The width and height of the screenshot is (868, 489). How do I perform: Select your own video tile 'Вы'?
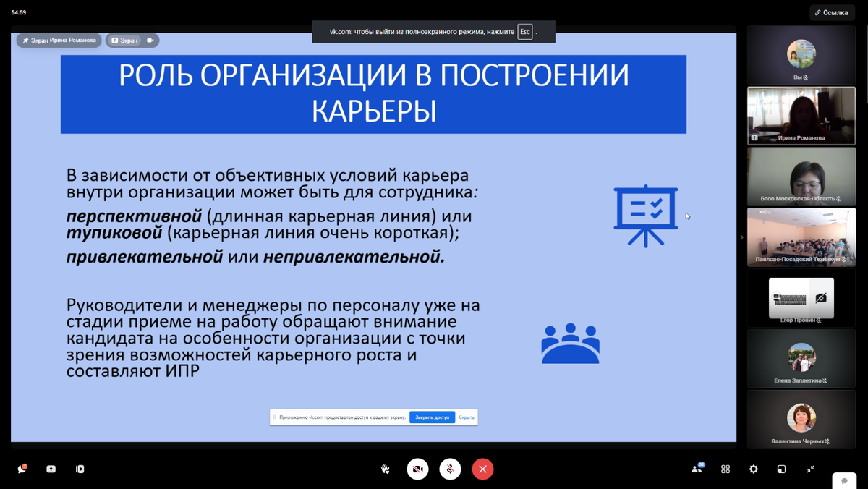(x=801, y=56)
